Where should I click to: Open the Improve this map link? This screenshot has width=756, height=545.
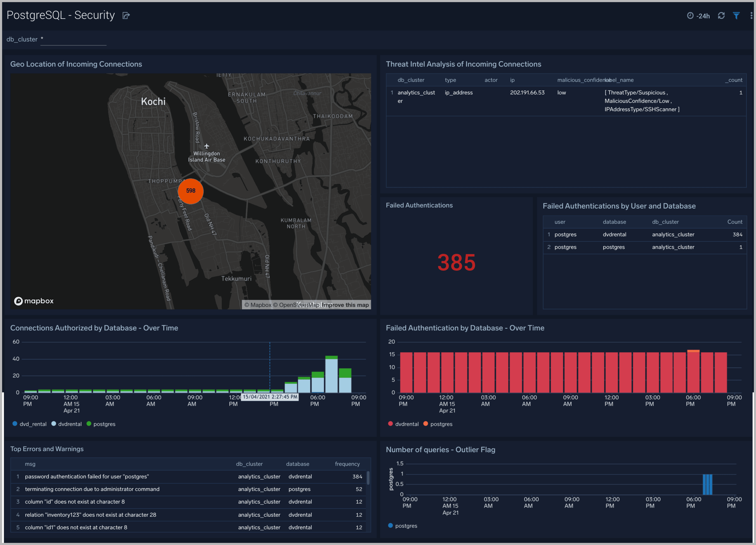point(346,305)
